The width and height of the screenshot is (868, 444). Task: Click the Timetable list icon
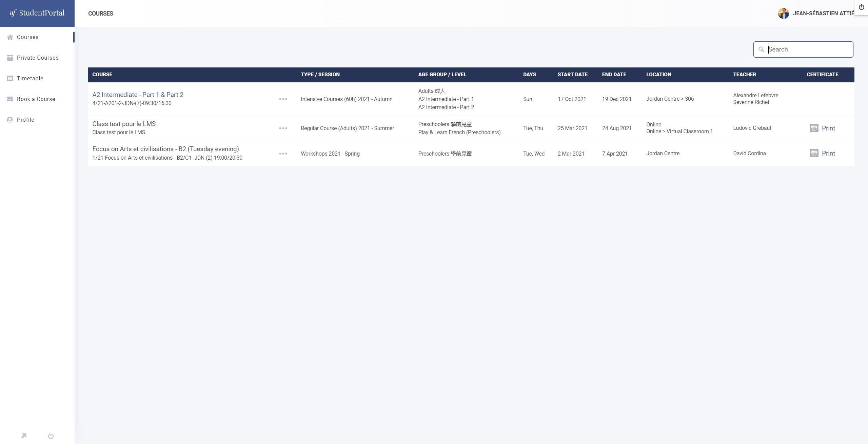point(10,79)
